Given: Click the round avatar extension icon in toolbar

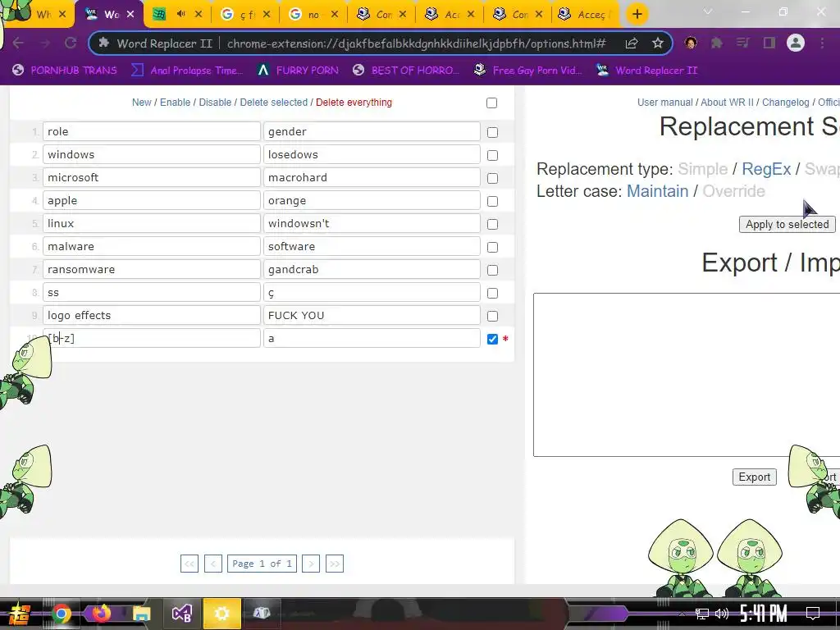Looking at the screenshot, I should coord(691,43).
